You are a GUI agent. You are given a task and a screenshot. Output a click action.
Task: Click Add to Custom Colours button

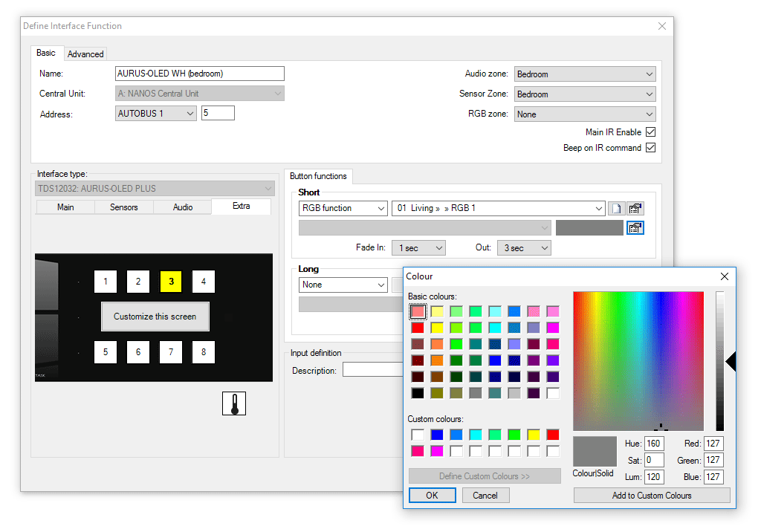(x=652, y=496)
